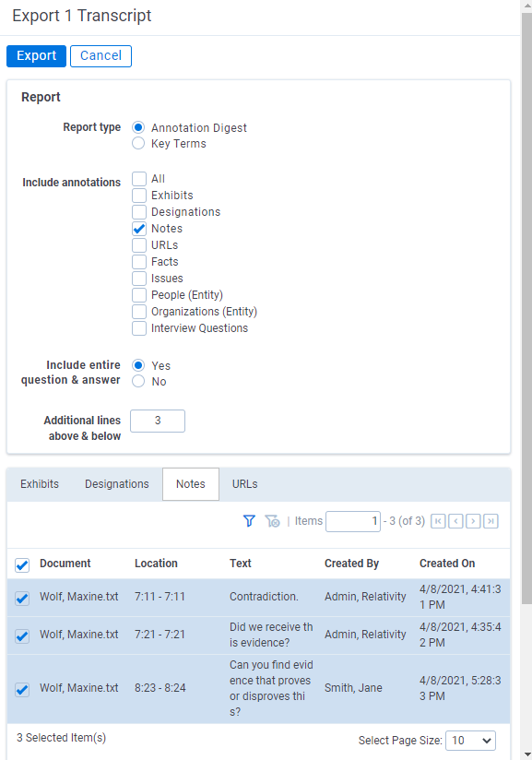Viewport: 532px width, 760px height.
Task: Click the '7:11 - 7:11' location cell
Action: coord(160,597)
